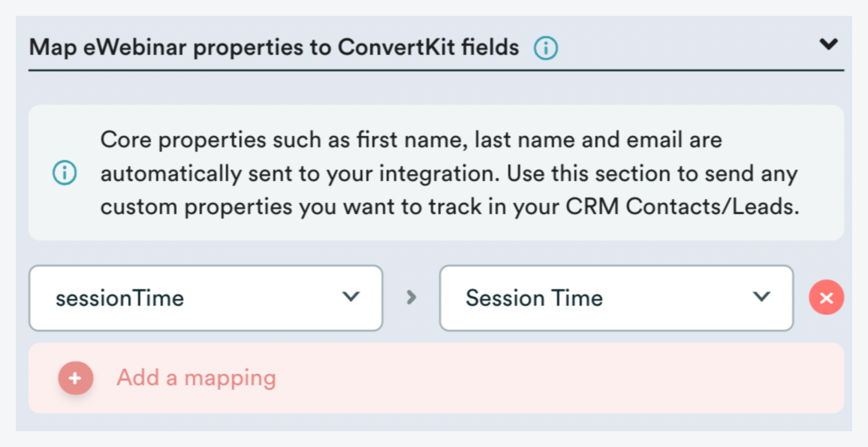This screenshot has width=868, height=447.
Task: Click the arrow icon between the two dropdowns
Action: (411, 297)
